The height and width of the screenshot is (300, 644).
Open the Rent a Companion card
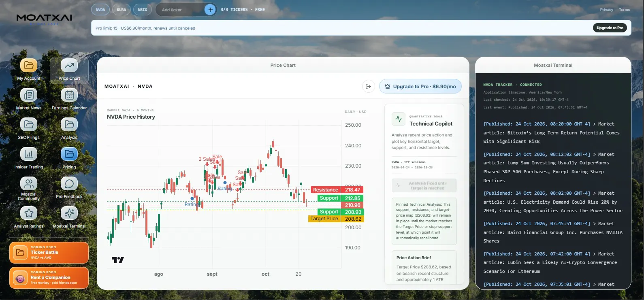click(49, 278)
